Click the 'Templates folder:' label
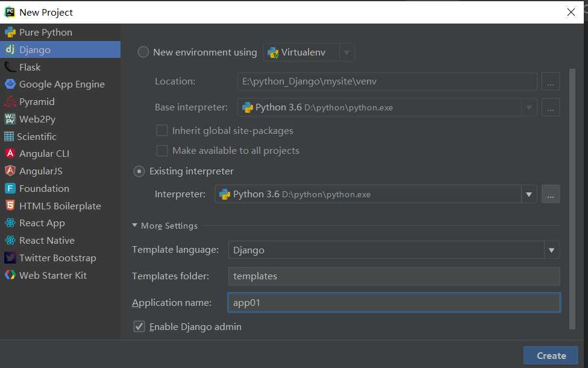Viewport: 588px width, 368px height. click(170, 276)
